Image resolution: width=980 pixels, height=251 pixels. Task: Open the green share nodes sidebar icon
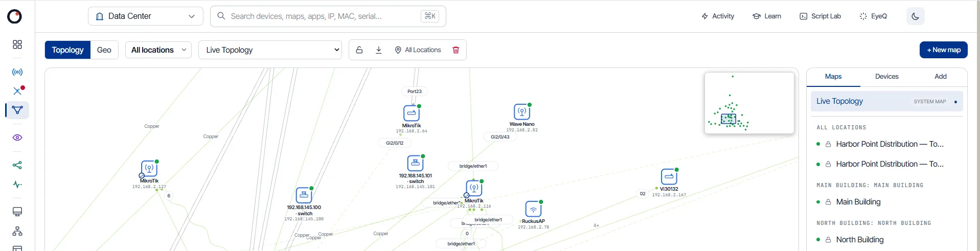17,165
